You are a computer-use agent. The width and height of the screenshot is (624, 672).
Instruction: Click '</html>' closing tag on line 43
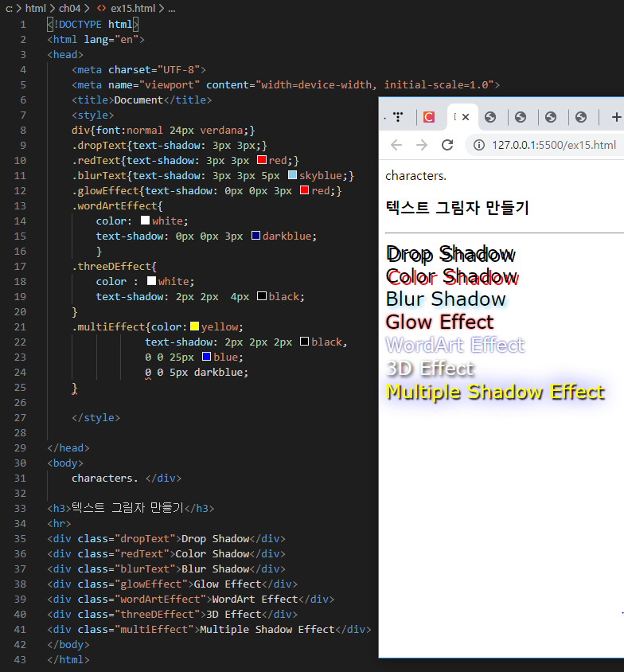tap(68, 659)
